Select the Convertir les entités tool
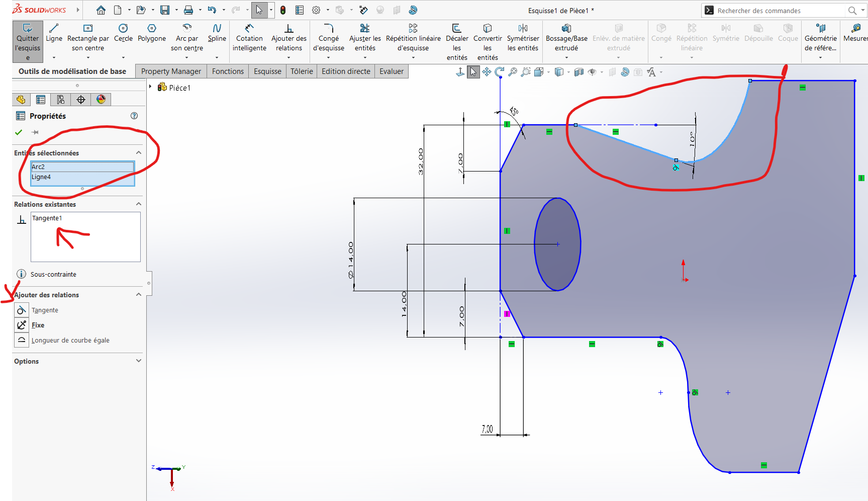This screenshot has height=501, width=868. coord(488,42)
